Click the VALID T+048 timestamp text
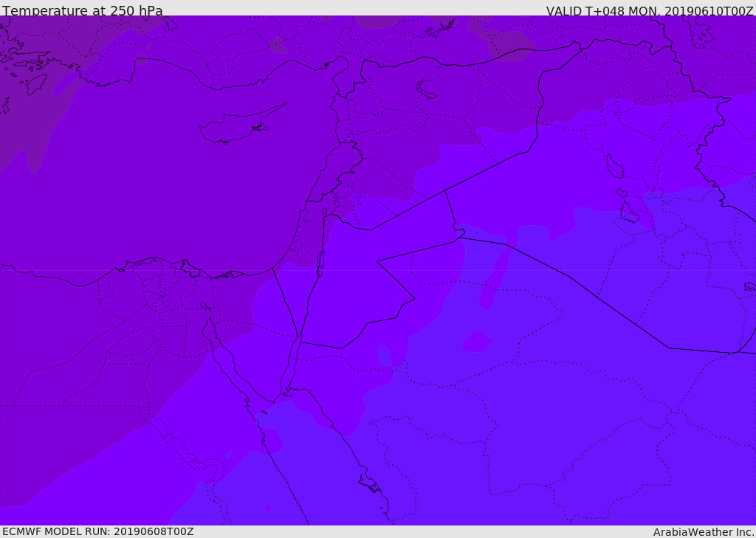The width and height of the screenshot is (756, 538). (x=649, y=10)
